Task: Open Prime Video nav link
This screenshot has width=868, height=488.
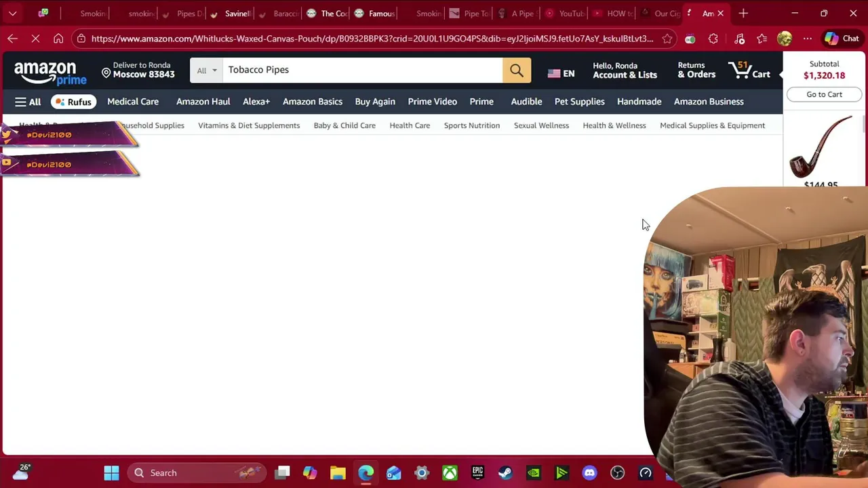Action: [432, 102]
